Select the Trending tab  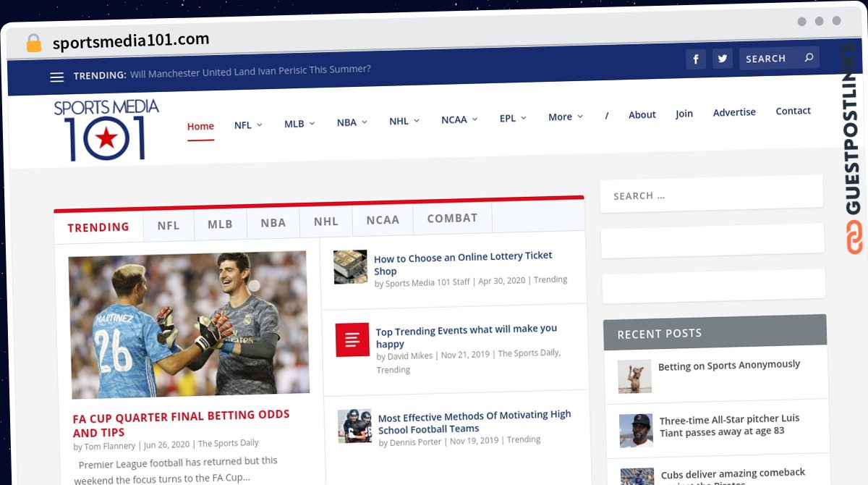[98, 227]
